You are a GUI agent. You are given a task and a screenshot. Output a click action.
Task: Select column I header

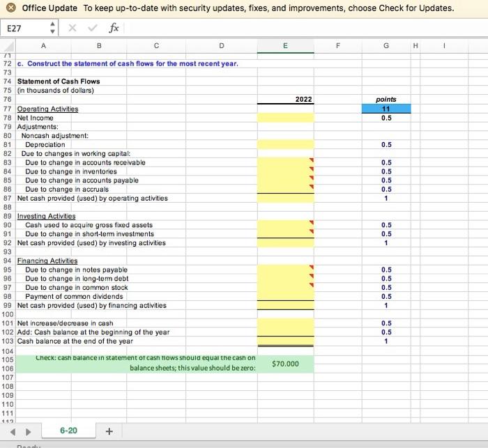tap(444, 46)
